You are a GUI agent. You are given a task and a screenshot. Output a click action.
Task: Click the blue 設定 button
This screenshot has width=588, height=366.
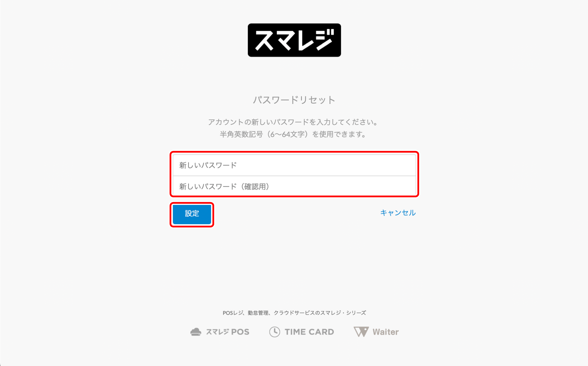[x=192, y=214]
